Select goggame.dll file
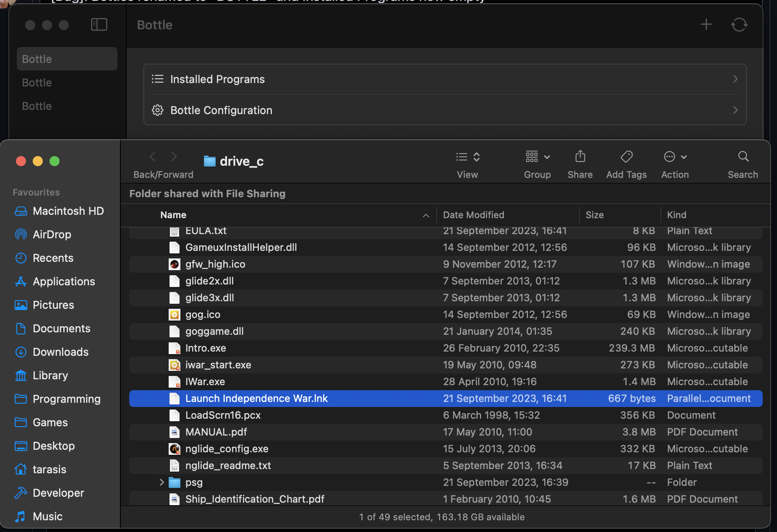 click(x=446, y=331)
